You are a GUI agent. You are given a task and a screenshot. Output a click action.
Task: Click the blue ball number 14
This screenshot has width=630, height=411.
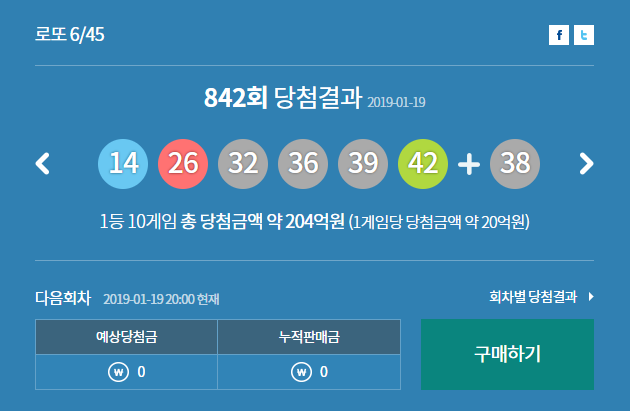tap(123, 164)
